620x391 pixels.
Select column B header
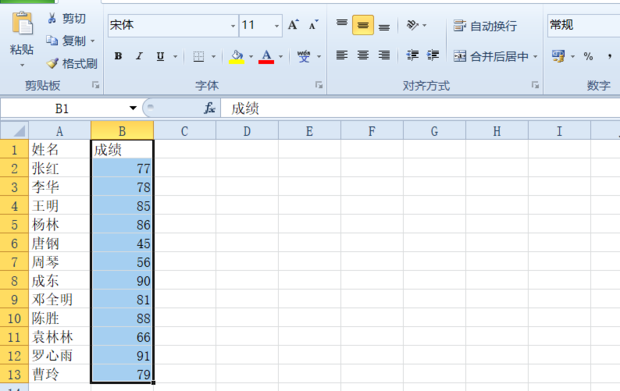(x=122, y=131)
